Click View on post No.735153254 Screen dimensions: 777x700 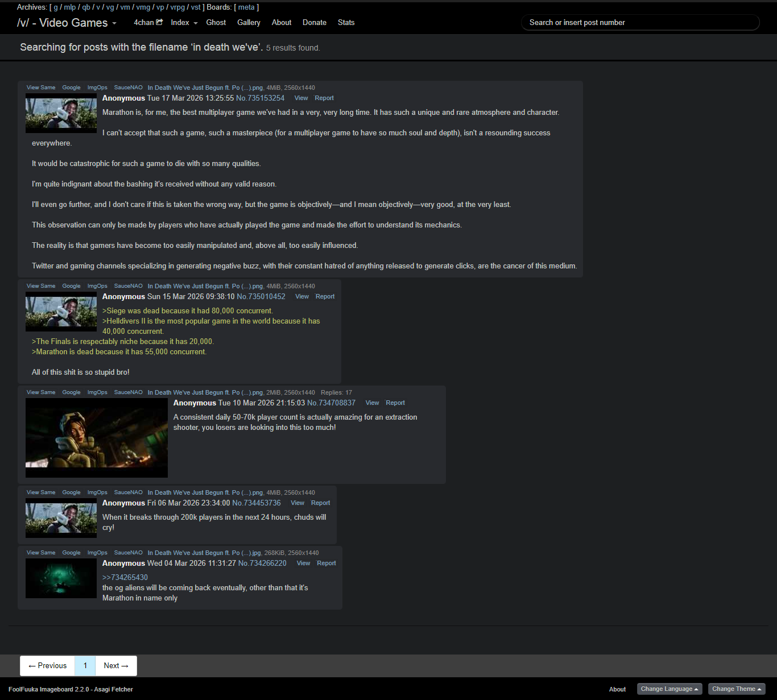pyautogui.click(x=301, y=98)
